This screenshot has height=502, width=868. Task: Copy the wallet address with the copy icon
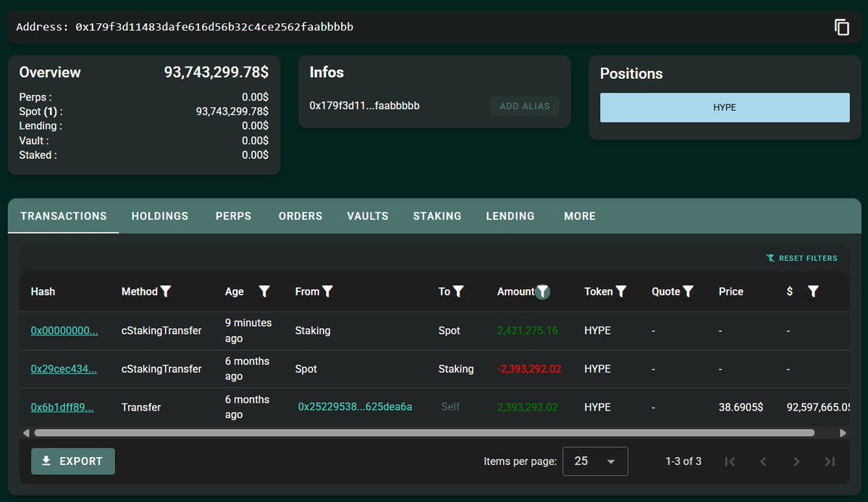841,27
